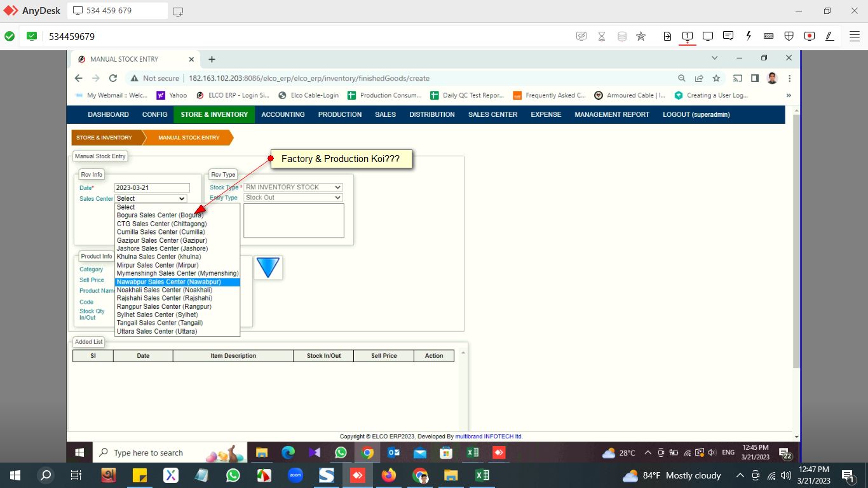Select AnyDesk remote monitor 1 icon
The image size is (868, 488).
click(x=688, y=36)
